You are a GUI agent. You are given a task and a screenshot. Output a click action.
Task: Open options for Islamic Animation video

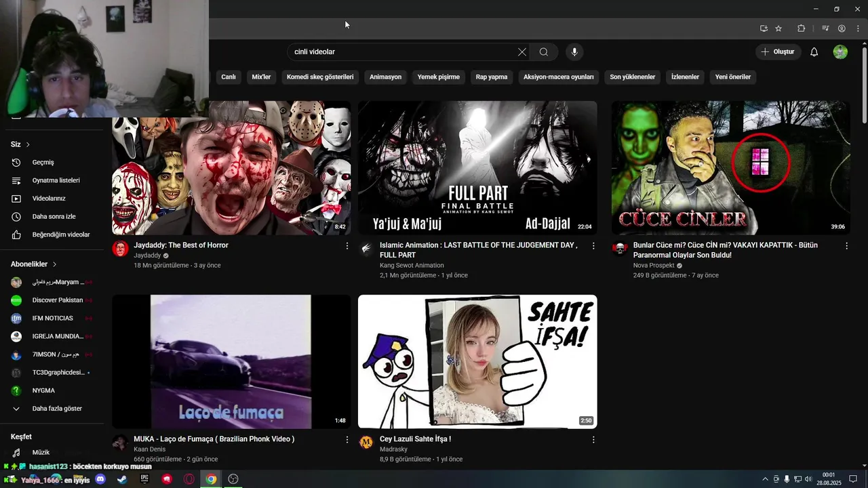tap(593, 246)
